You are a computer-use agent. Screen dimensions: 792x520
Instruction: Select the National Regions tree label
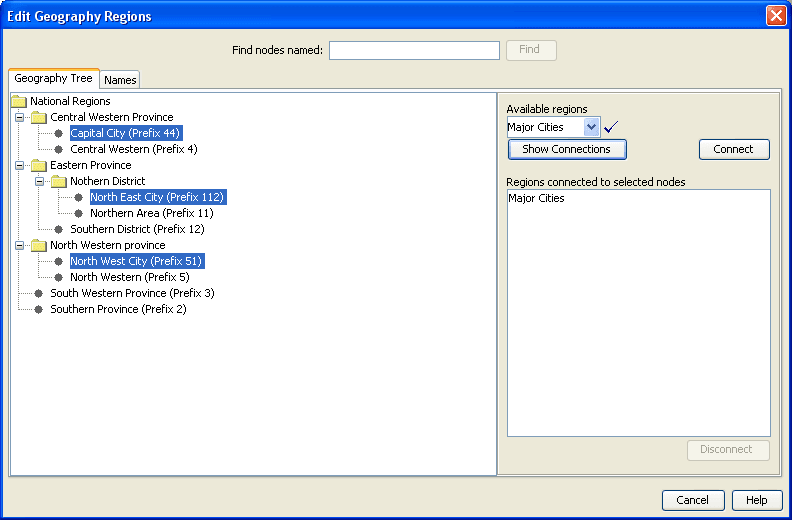tap(70, 101)
